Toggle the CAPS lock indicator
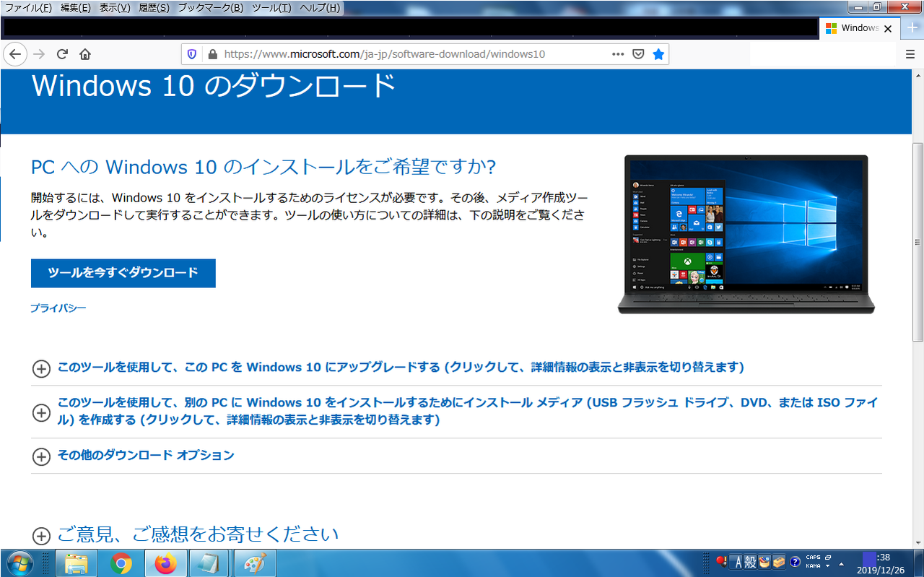This screenshot has width=924, height=577. (x=813, y=558)
